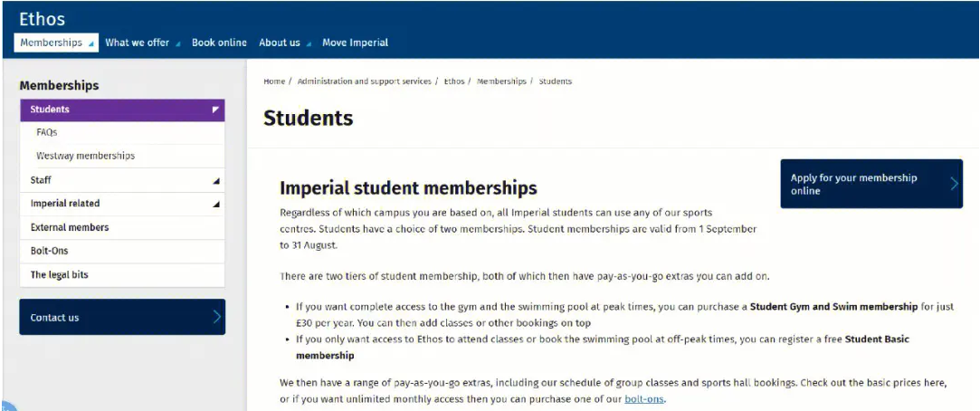The image size is (980, 411).
Task: Go to External members in the sidebar
Action: (x=70, y=227)
